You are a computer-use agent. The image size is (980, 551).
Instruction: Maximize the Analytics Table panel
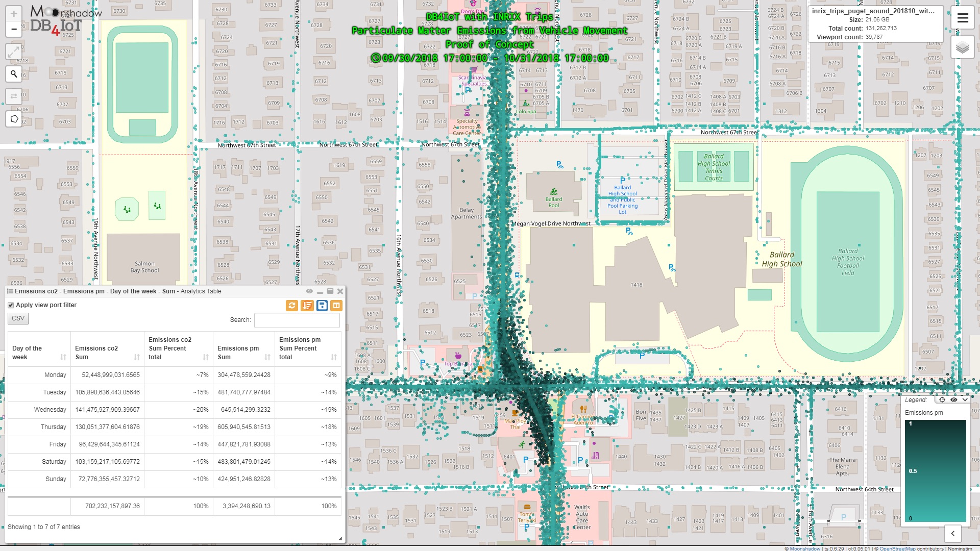coord(330,291)
